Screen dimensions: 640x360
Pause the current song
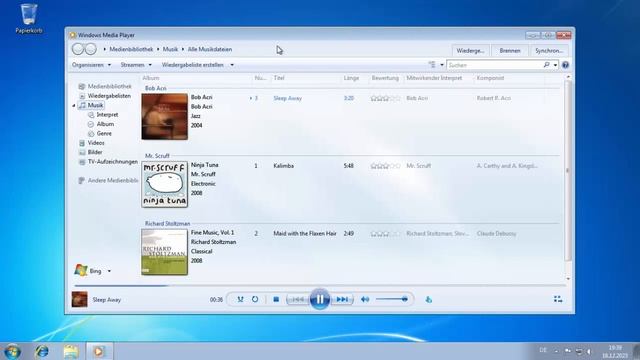coord(320,299)
